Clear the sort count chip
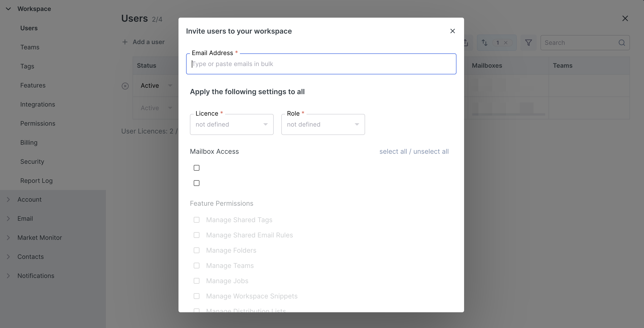This screenshot has width=644, height=328. [x=505, y=43]
